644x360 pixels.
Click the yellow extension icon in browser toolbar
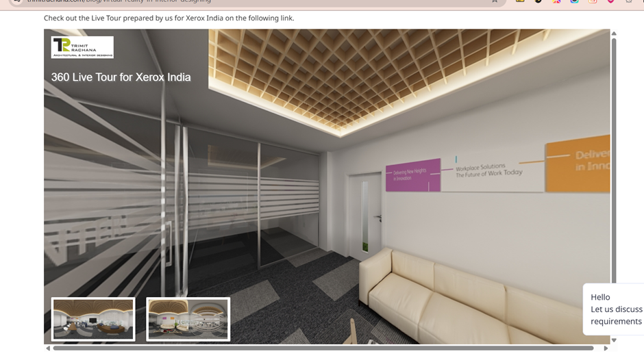point(520,1)
